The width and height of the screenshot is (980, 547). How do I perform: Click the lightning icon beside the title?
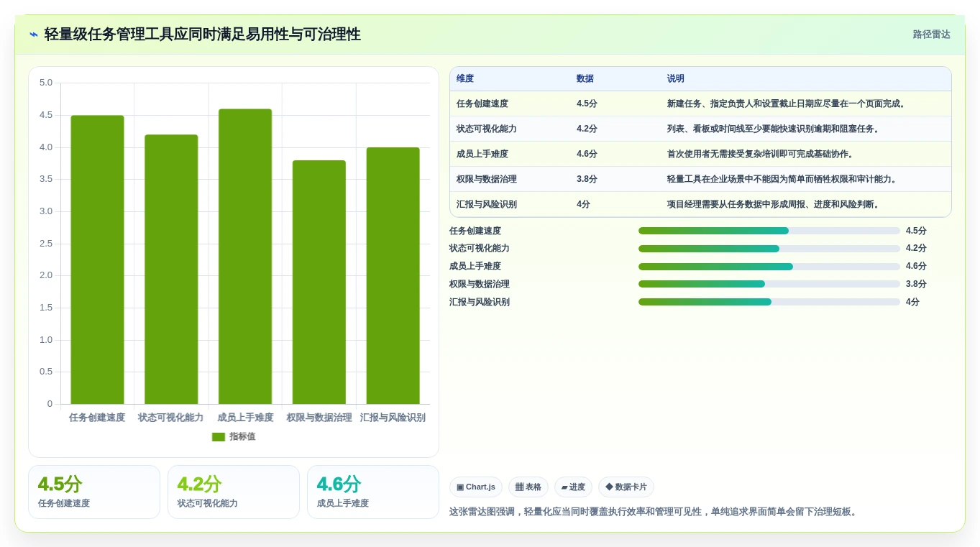[x=34, y=35]
